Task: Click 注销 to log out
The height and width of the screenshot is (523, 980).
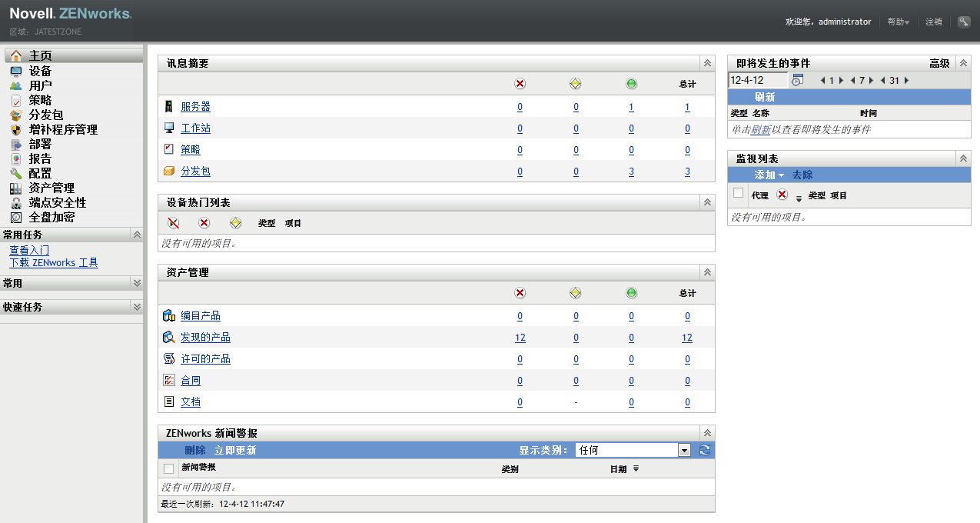Action: click(934, 22)
